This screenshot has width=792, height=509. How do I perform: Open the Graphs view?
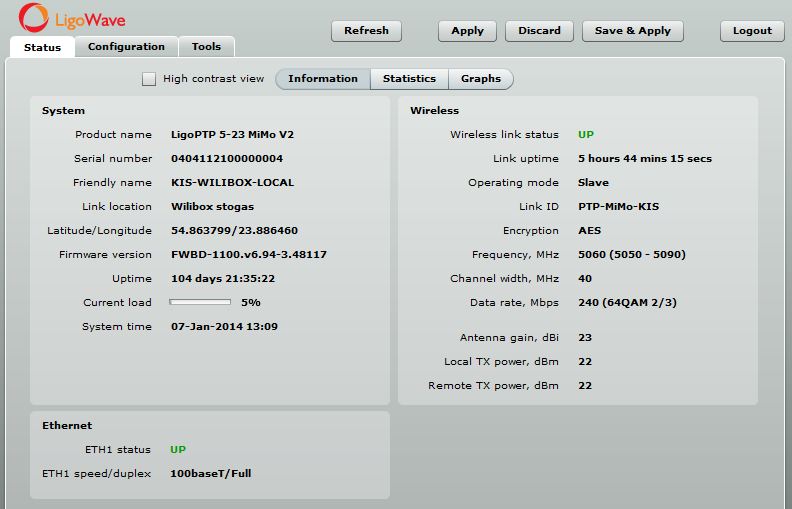[x=481, y=79]
